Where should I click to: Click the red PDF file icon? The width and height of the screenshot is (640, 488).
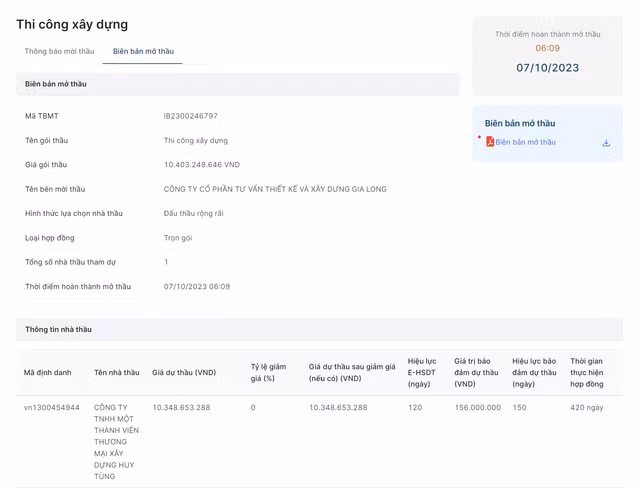click(490, 142)
